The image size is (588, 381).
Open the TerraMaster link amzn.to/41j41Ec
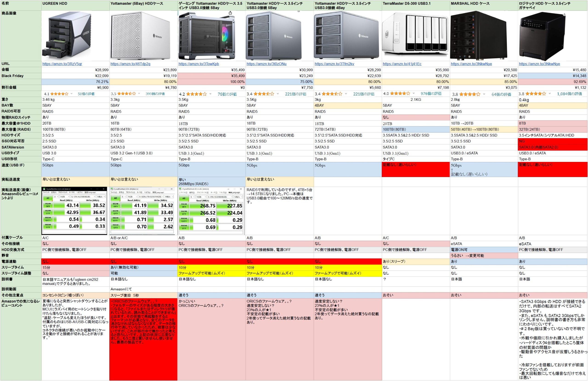(x=402, y=64)
